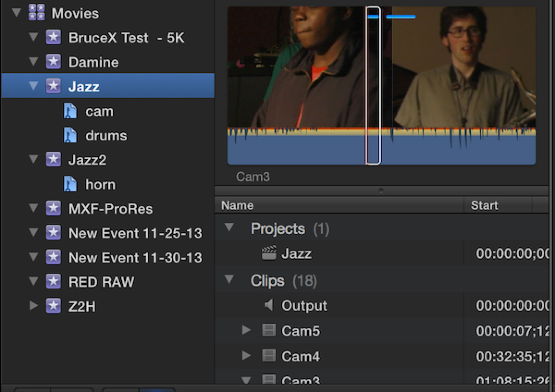Click the Output audio speaker icon
The width and height of the screenshot is (555, 392).
pyautogui.click(x=269, y=305)
